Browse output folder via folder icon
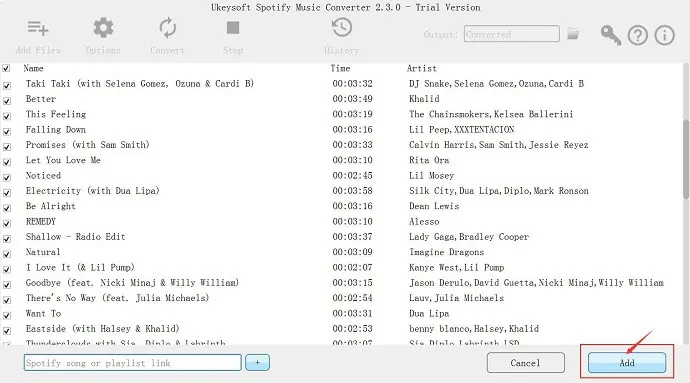690x383 pixels. (573, 34)
